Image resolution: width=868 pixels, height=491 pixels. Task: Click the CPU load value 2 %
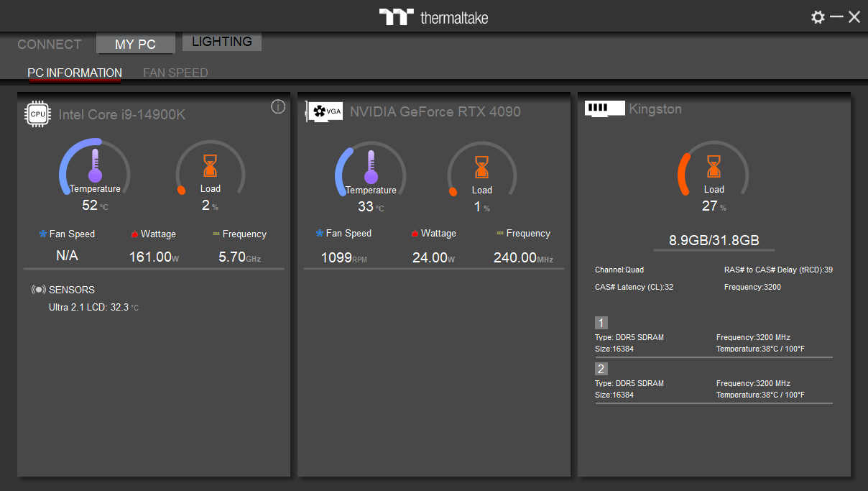tap(210, 206)
